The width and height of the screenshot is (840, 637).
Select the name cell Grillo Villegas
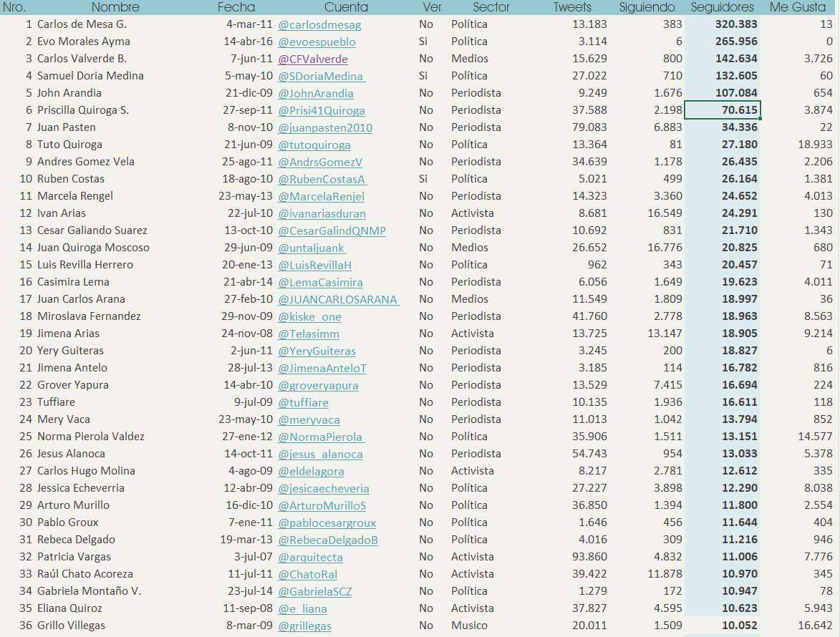71,626
